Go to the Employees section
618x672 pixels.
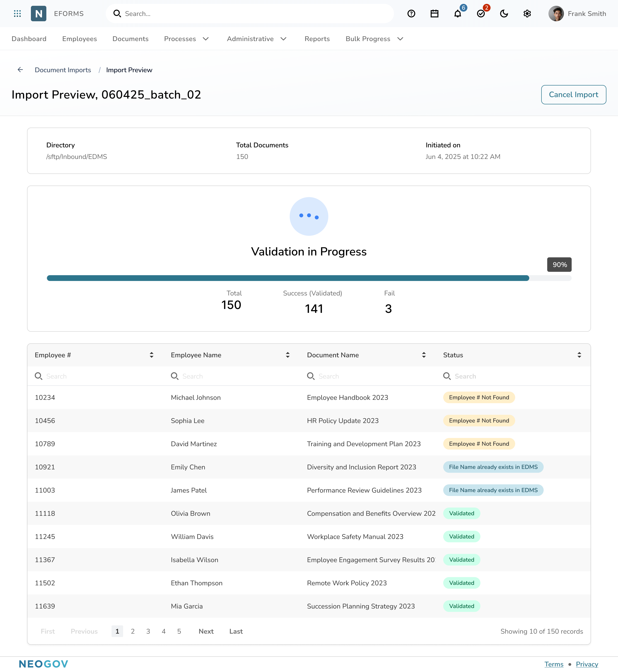click(79, 39)
